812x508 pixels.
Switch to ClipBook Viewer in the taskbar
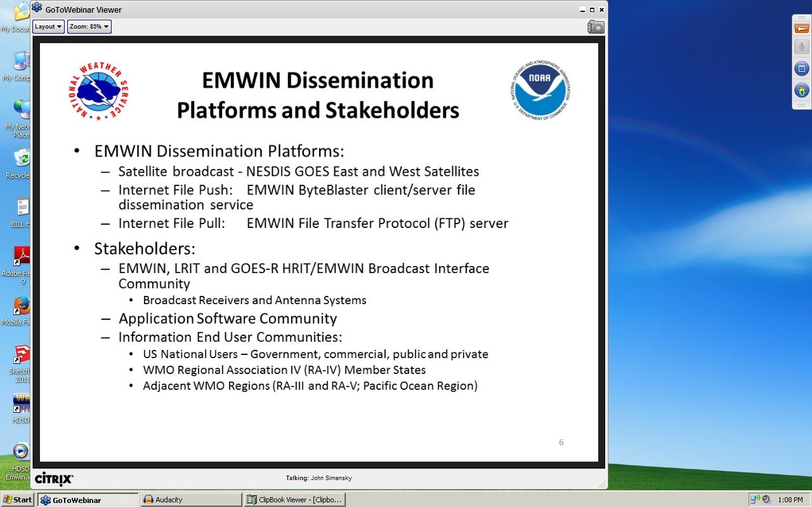(x=295, y=500)
